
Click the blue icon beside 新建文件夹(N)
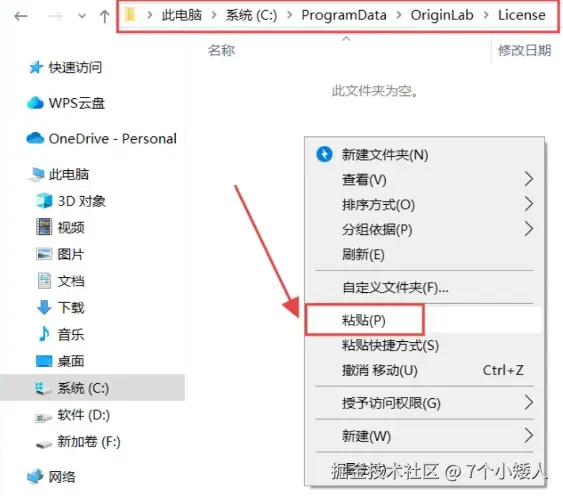pyautogui.click(x=324, y=154)
